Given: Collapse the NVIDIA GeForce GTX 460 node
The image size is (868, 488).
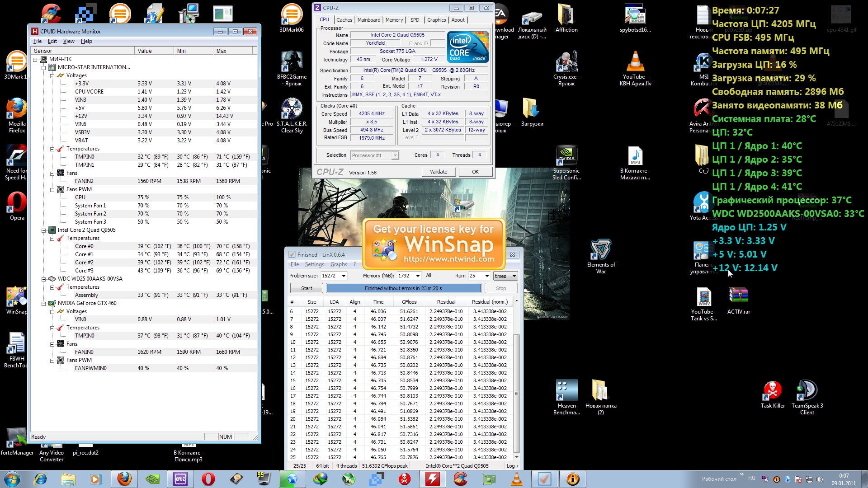Looking at the screenshot, I should pyautogui.click(x=44, y=303).
